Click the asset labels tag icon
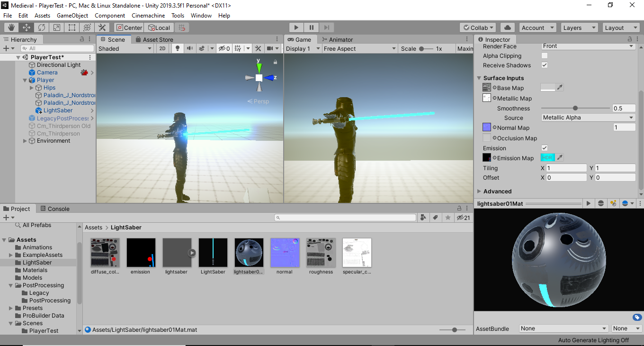644x346 pixels. 637,318
